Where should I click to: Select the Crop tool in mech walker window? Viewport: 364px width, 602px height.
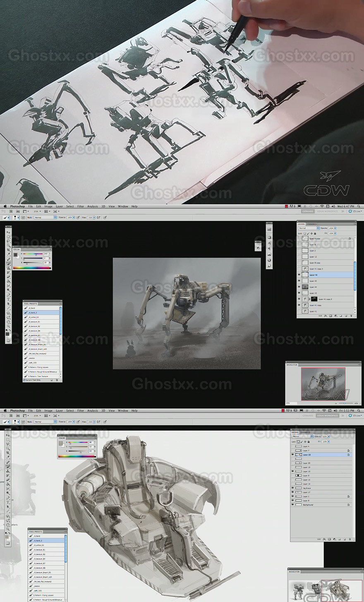coord(8,249)
